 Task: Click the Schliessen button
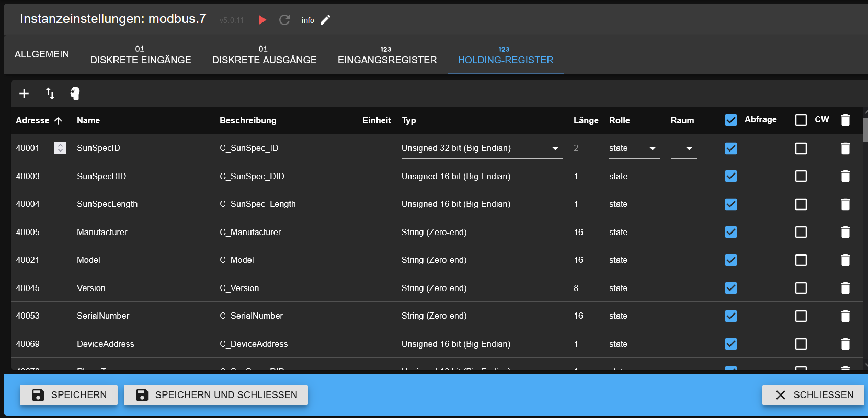pos(813,395)
